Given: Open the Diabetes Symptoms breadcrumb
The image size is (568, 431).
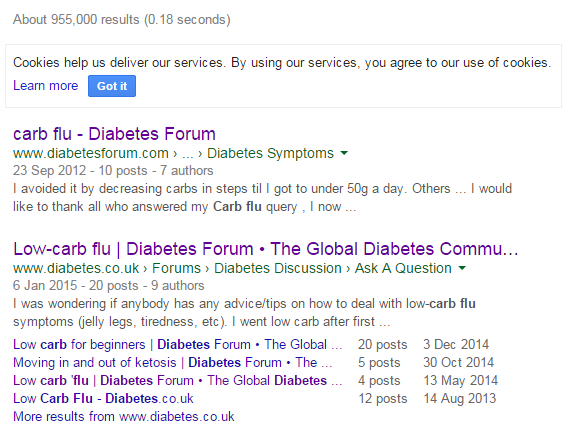Looking at the screenshot, I should tap(270, 153).
